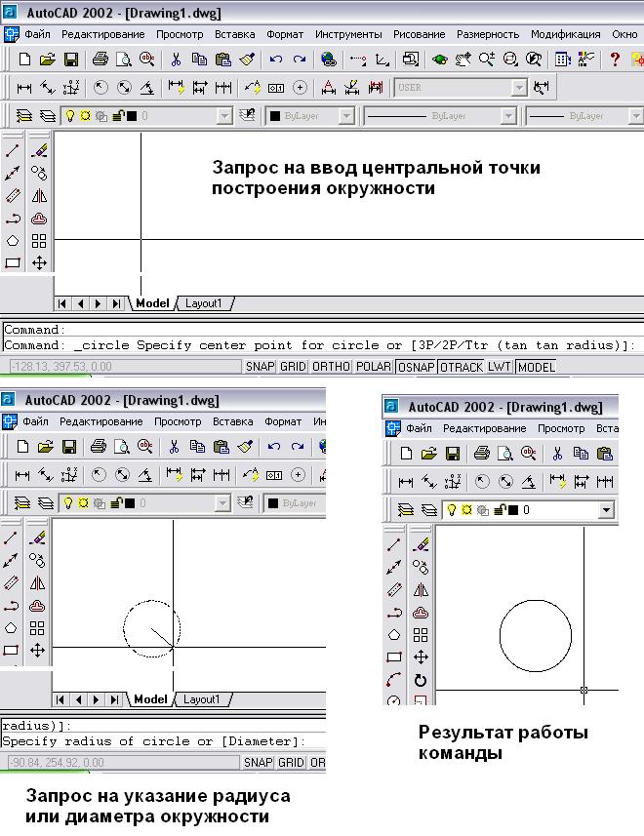Select the Rotate tool in the right window
The image size is (644, 836).
coord(421,680)
